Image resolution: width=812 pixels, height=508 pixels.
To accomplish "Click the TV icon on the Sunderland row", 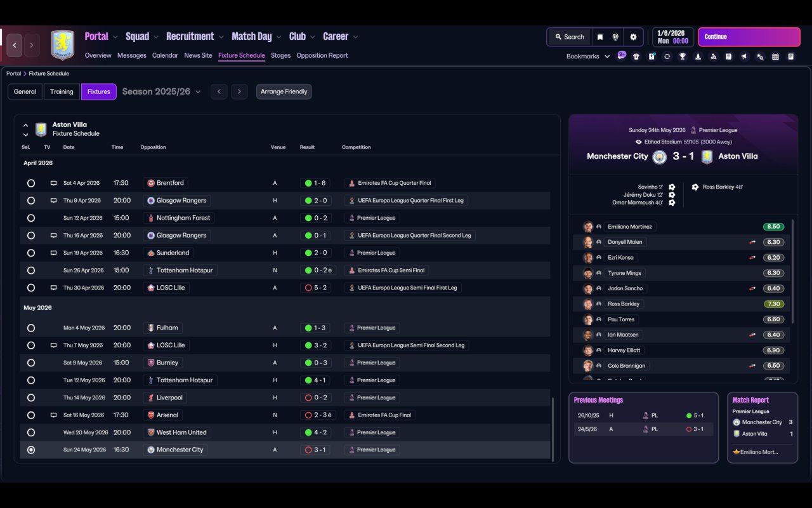I will [53, 253].
